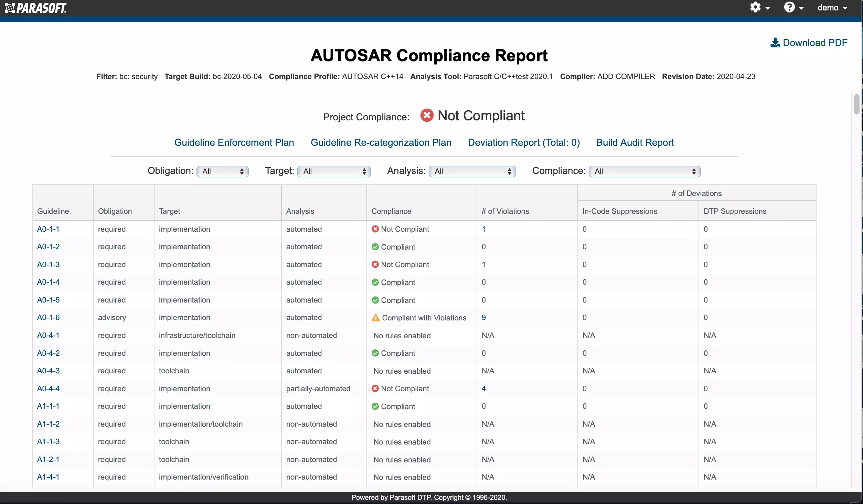The width and height of the screenshot is (863, 504).
Task: Click violation count 1 for A0-1-1
Action: click(x=483, y=229)
